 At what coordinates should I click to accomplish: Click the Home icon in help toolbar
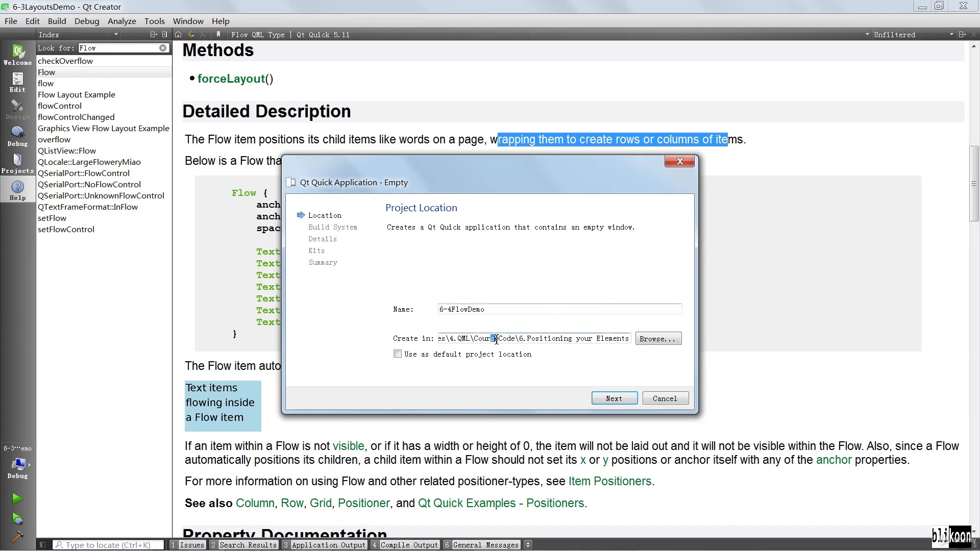point(178,35)
